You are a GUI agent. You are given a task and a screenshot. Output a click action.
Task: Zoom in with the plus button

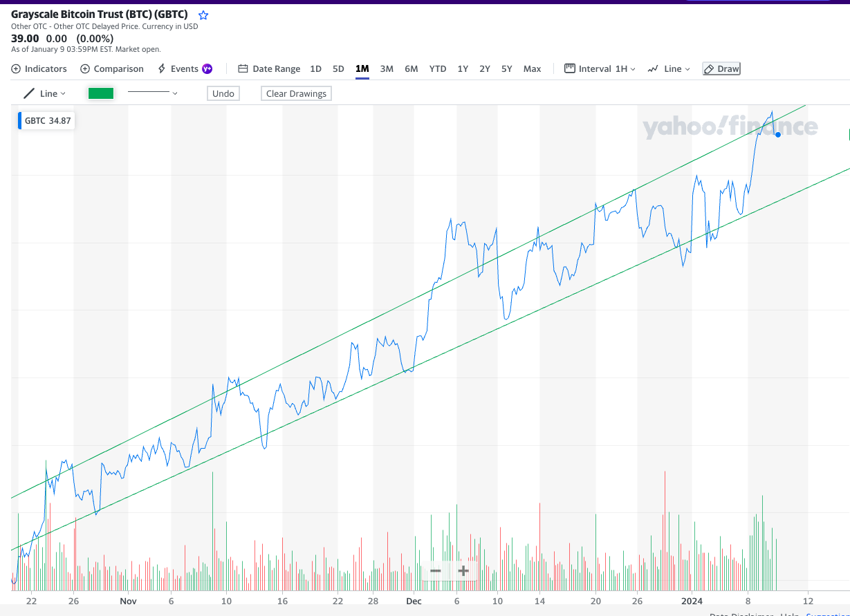tap(463, 570)
